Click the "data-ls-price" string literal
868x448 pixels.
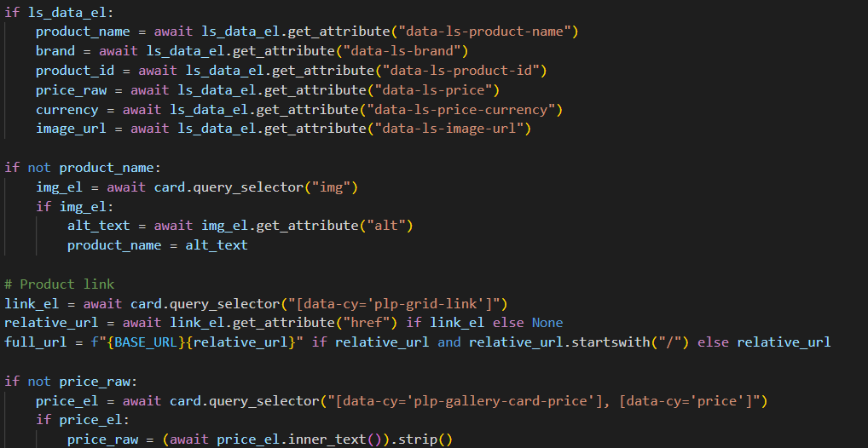coord(433,89)
